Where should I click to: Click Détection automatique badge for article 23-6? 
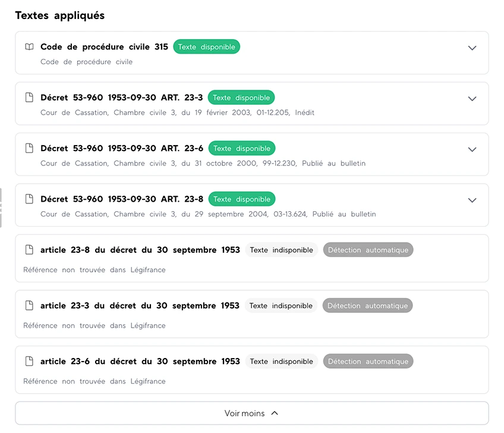coord(368,362)
